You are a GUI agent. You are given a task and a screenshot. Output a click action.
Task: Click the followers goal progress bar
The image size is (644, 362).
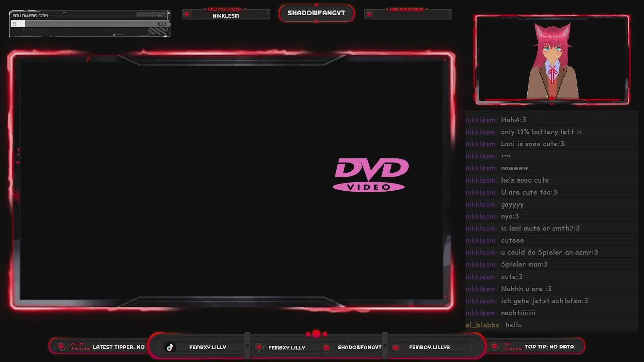(90, 24)
